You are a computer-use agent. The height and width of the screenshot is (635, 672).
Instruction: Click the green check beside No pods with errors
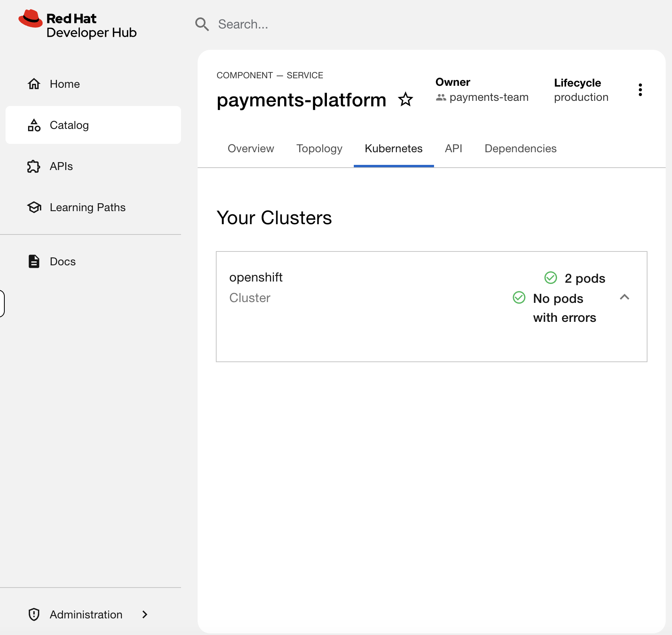[519, 298]
